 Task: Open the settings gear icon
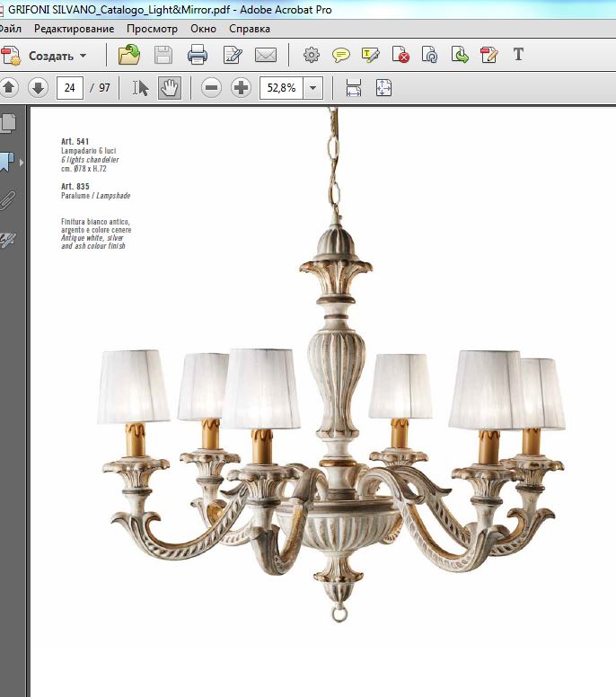pos(311,55)
